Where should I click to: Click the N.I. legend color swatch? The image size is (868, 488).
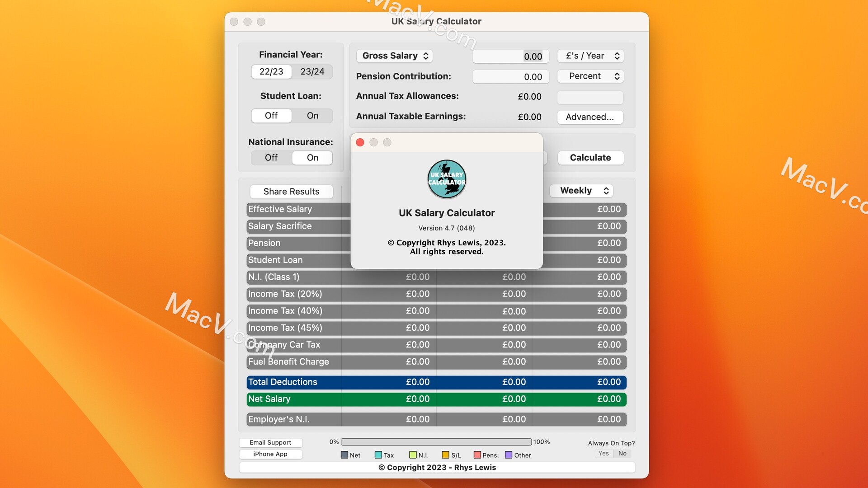coord(413,455)
